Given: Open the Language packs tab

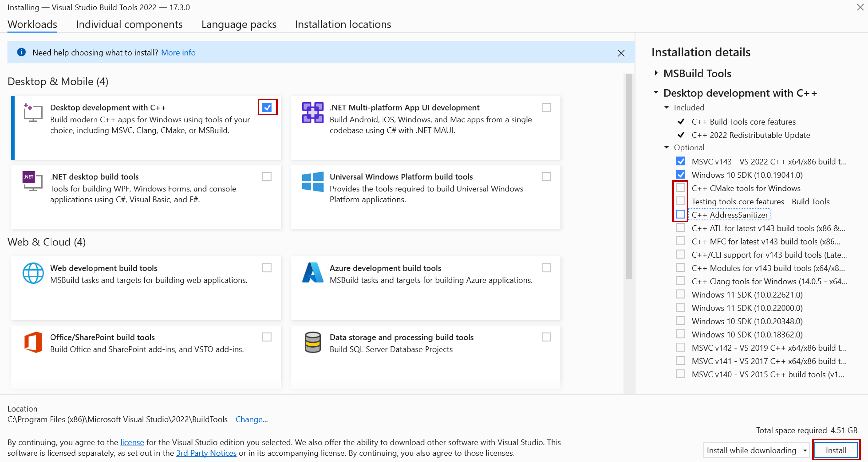Looking at the screenshot, I should [x=239, y=24].
